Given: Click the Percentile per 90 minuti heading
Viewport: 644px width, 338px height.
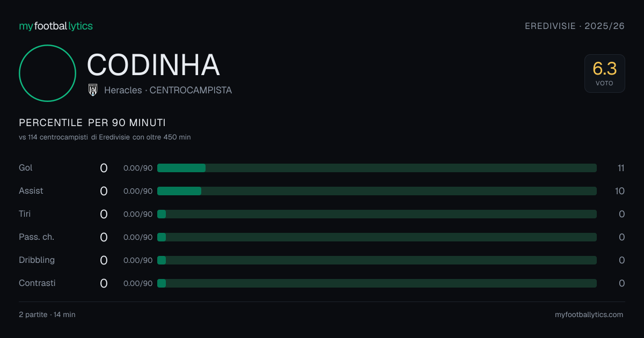Looking at the screenshot, I should coord(92,123).
